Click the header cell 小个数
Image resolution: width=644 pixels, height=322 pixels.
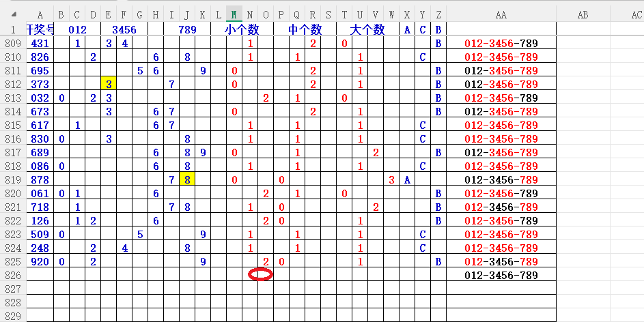pos(242,29)
